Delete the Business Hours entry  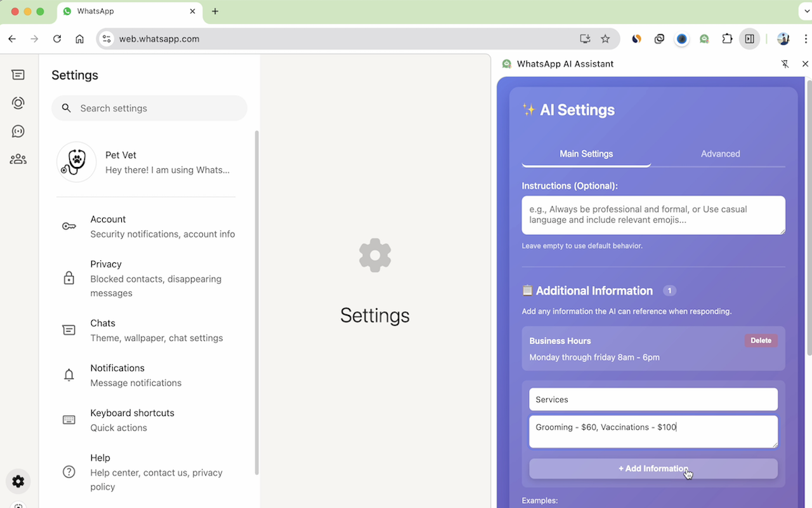761,341
